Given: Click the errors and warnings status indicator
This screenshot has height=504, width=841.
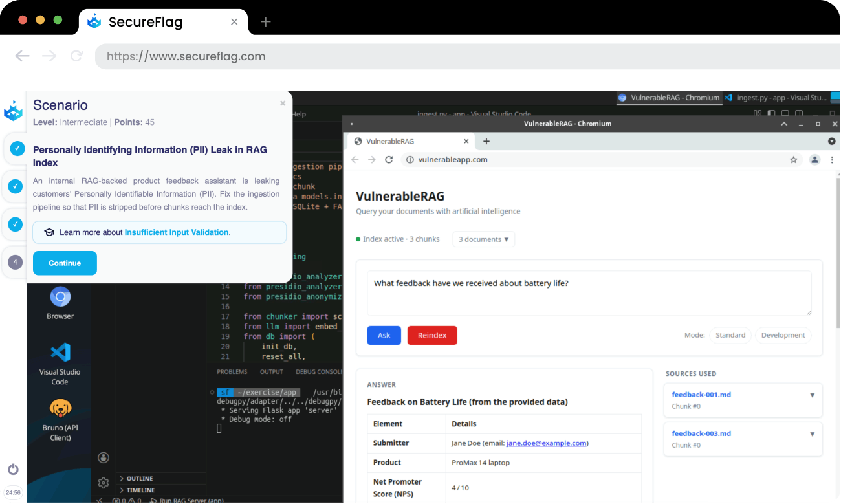Looking at the screenshot, I should pos(126,500).
